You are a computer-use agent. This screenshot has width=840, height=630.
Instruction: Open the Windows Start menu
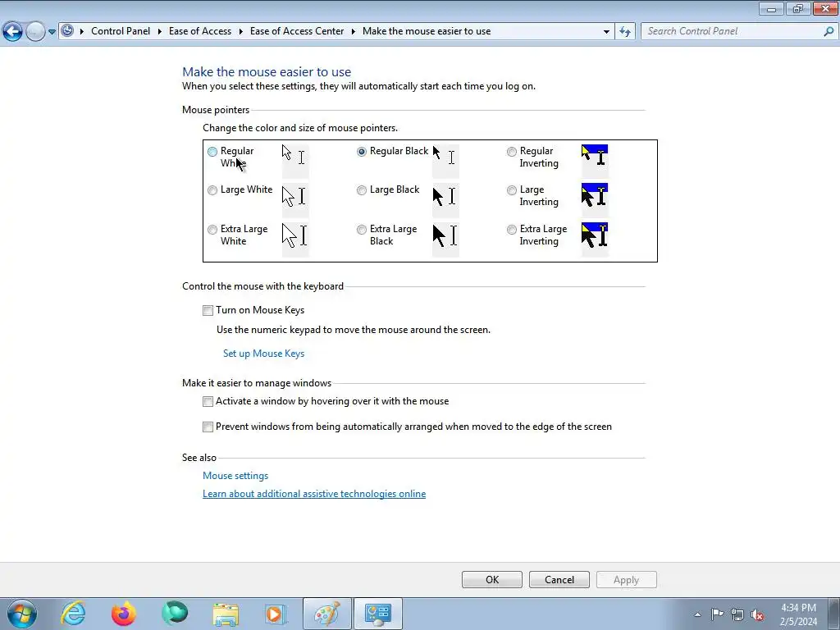[22, 614]
